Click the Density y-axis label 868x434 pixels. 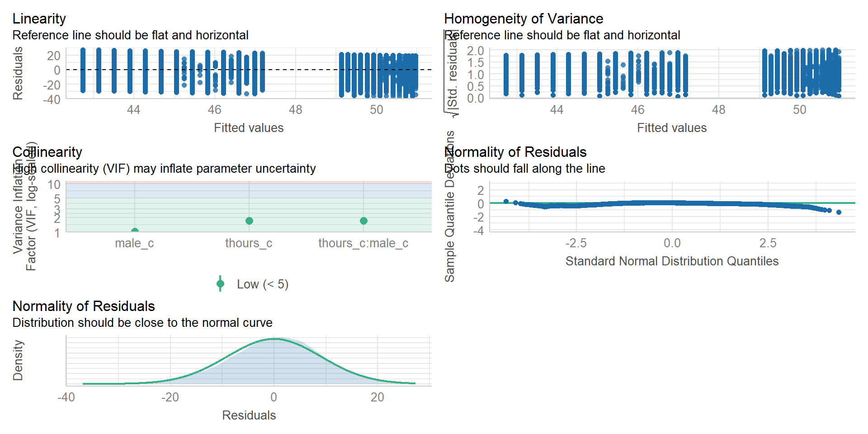point(18,360)
